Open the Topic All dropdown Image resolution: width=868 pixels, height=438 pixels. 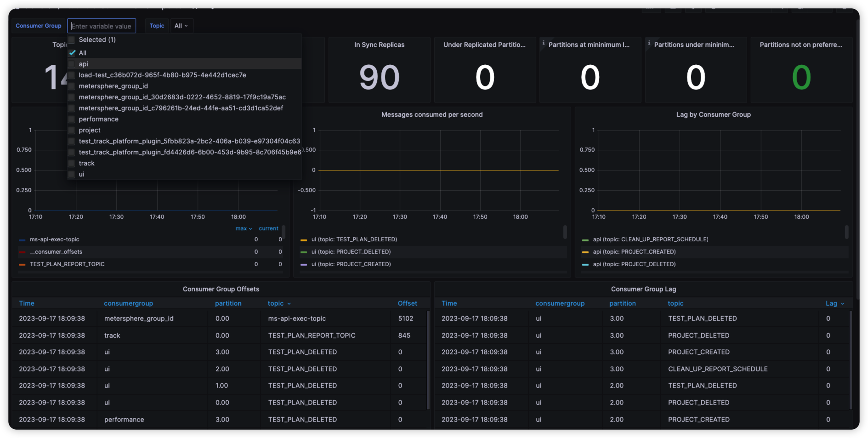(x=181, y=26)
